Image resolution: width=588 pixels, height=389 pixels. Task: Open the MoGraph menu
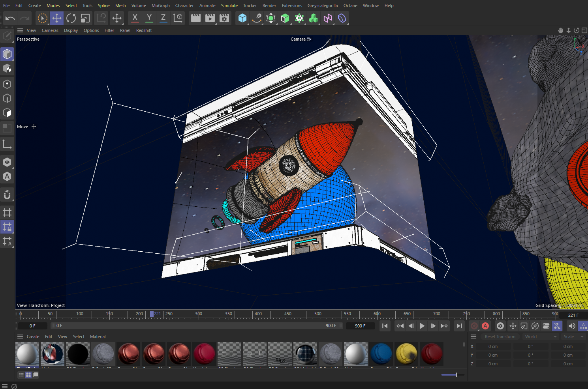[161, 6]
